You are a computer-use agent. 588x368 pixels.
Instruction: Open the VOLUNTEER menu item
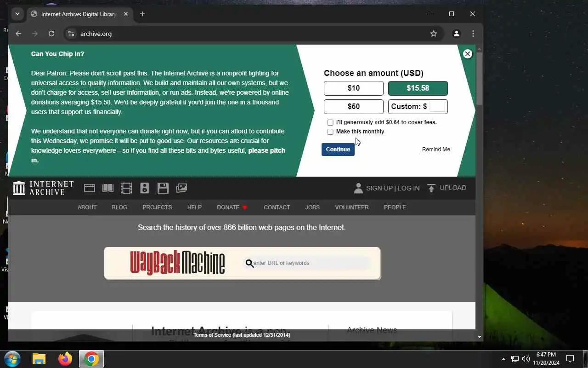[352, 207]
